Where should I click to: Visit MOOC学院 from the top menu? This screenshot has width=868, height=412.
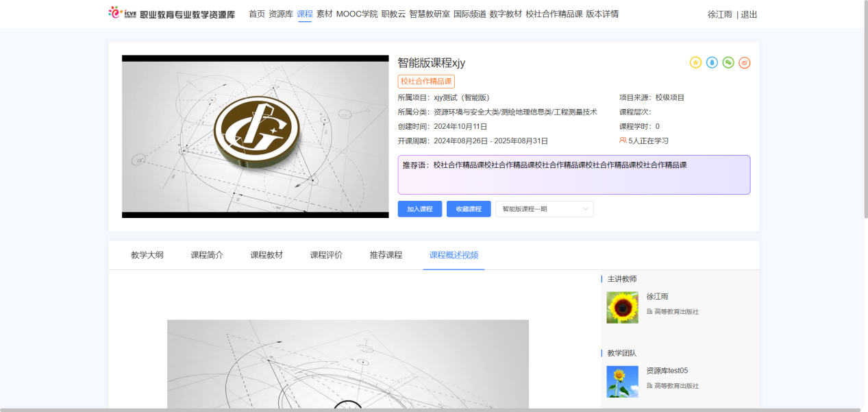point(357,14)
